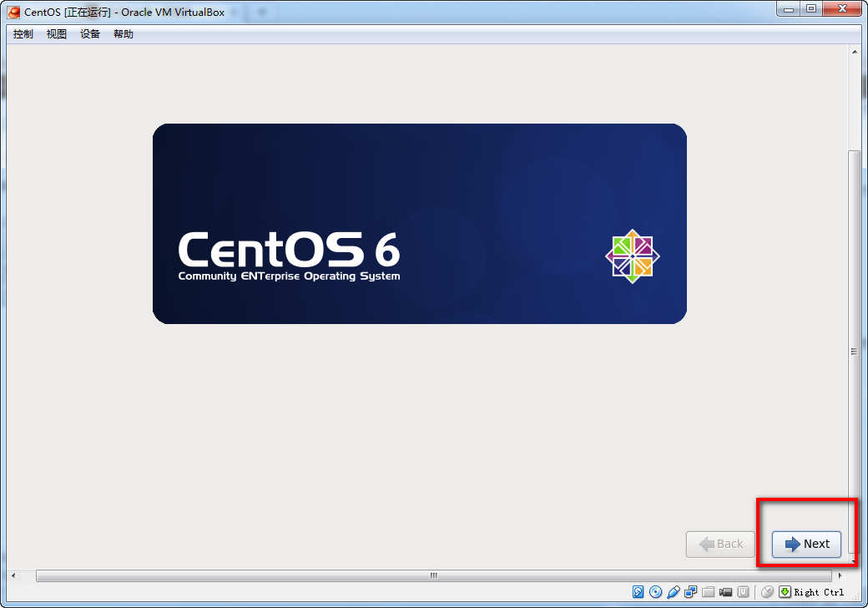Open the 帮助 menu
The image size is (868, 608).
(x=124, y=34)
